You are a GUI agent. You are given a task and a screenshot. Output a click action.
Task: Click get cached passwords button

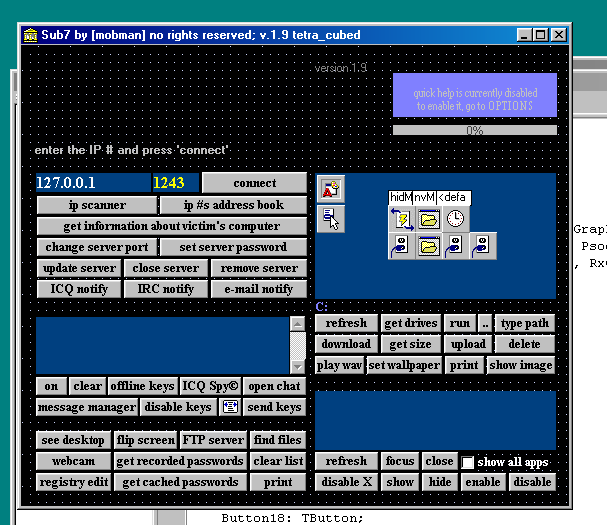coord(180,482)
